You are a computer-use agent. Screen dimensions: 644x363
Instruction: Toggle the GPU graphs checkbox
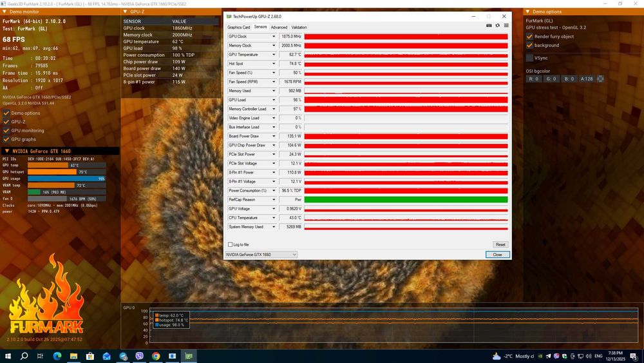[6, 139]
